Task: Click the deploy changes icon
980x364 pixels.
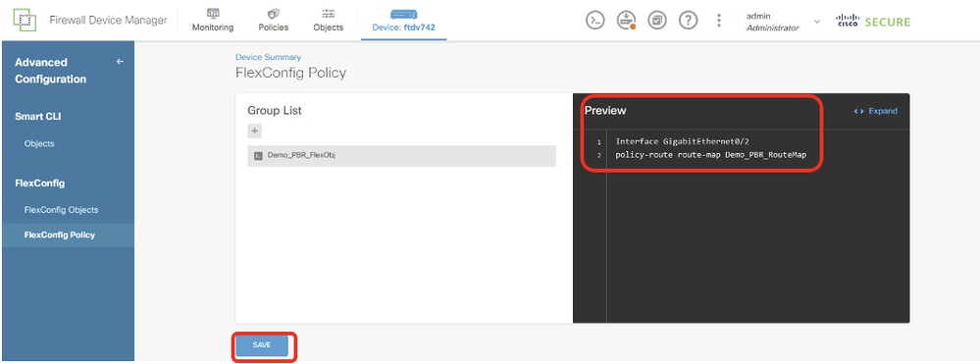Action: (x=626, y=21)
